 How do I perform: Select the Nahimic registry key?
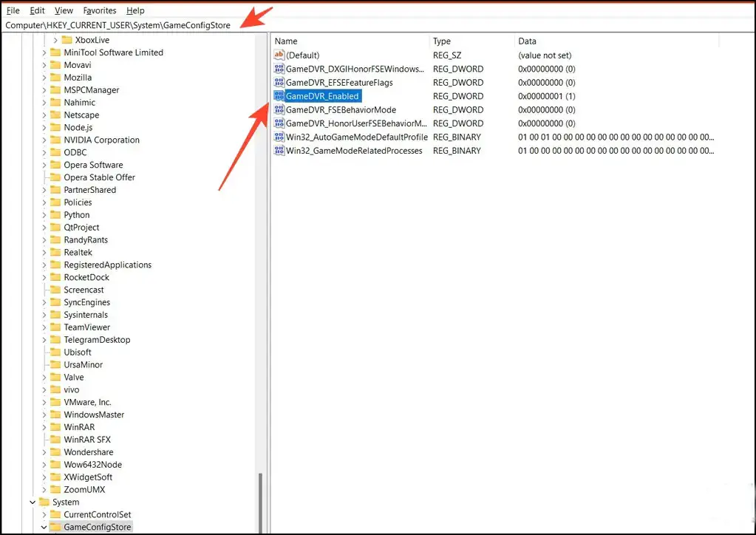(80, 102)
